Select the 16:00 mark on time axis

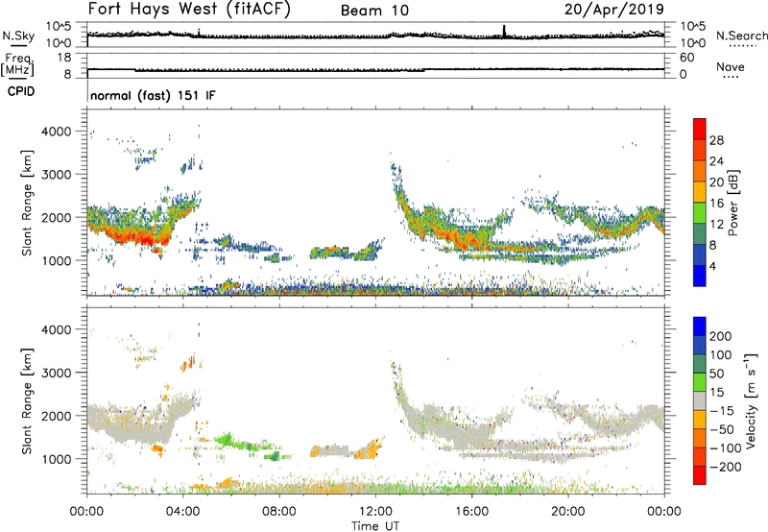pos(471,510)
